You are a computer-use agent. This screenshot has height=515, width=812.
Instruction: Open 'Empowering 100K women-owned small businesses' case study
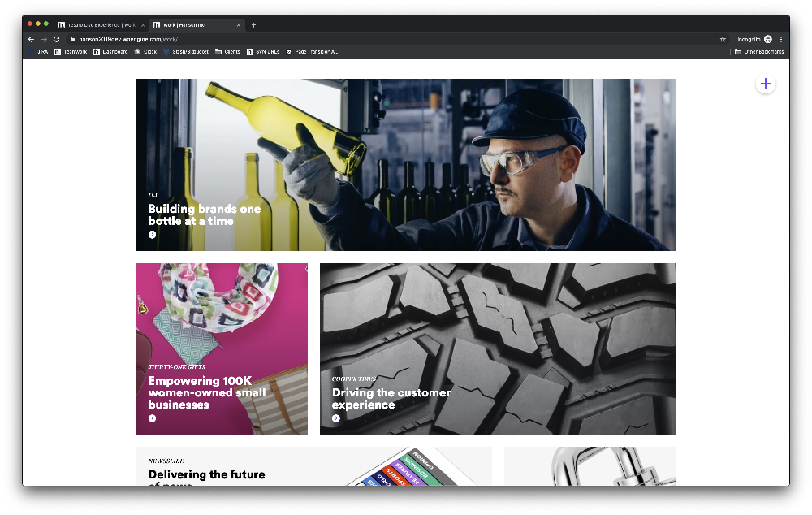coord(222,348)
